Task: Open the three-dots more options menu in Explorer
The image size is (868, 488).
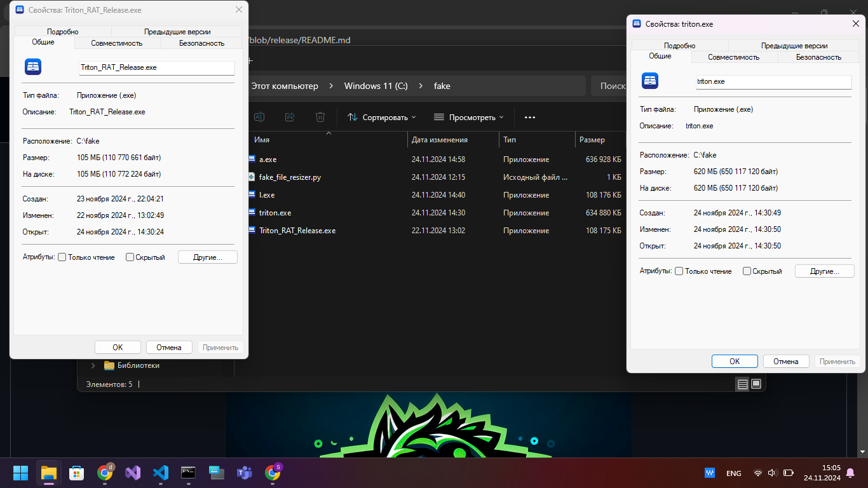Action: tap(530, 118)
